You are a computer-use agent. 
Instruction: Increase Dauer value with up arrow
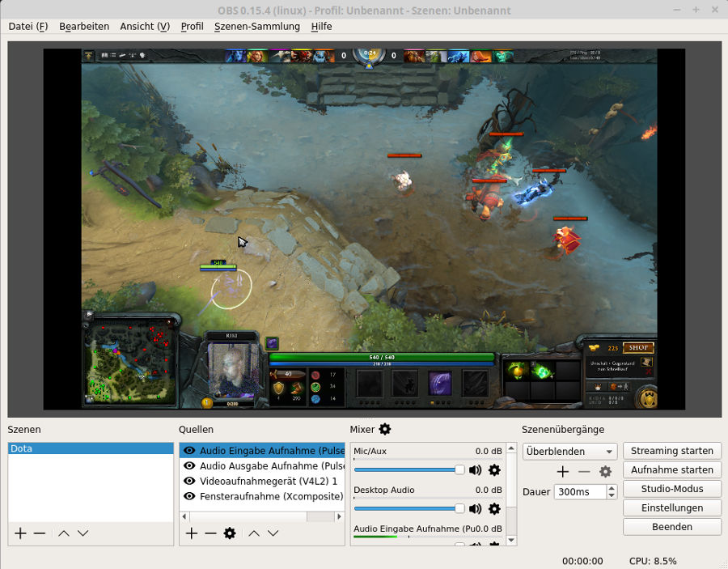612,488
